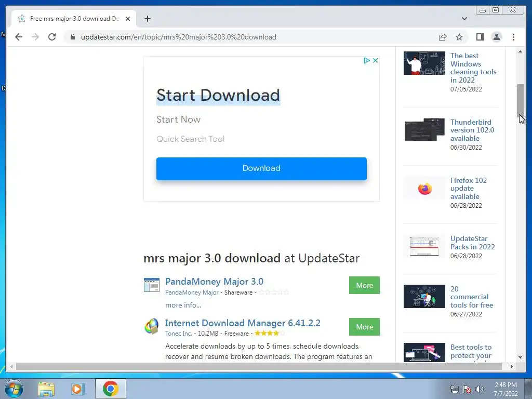The width and height of the screenshot is (532, 399).
Task: Click the Chrome taskbar icon
Action: [110, 389]
